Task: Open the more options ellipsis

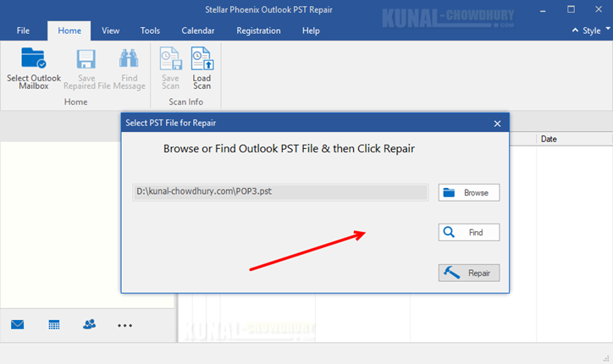Action: 124,325
